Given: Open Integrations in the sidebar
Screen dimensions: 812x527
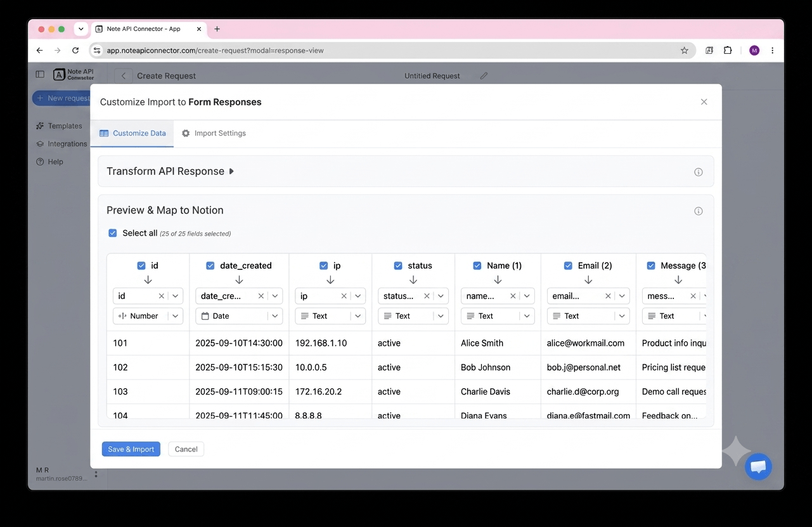Looking at the screenshot, I should [61, 144].
